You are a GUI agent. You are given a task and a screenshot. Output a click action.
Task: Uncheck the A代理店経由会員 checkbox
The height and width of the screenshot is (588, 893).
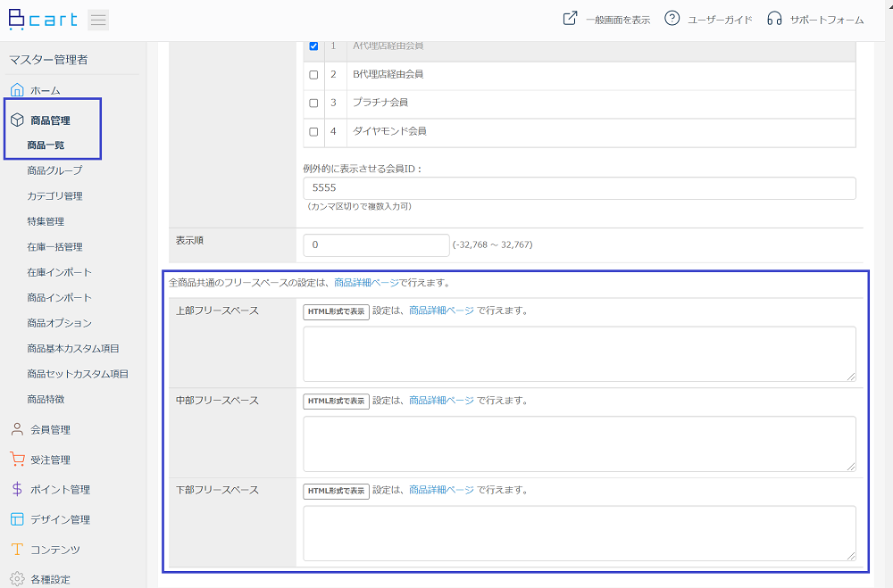coord(313,46)
